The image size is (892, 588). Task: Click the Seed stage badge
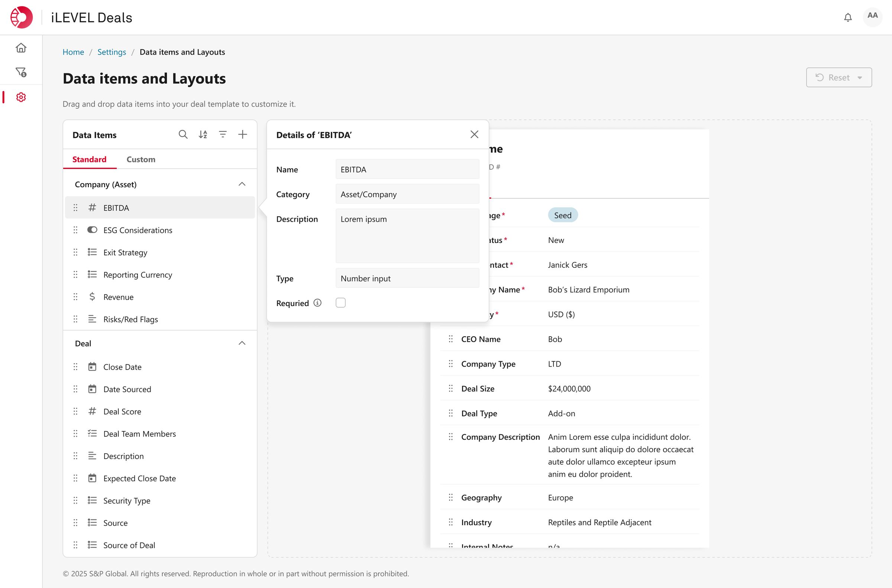(563, 215)
